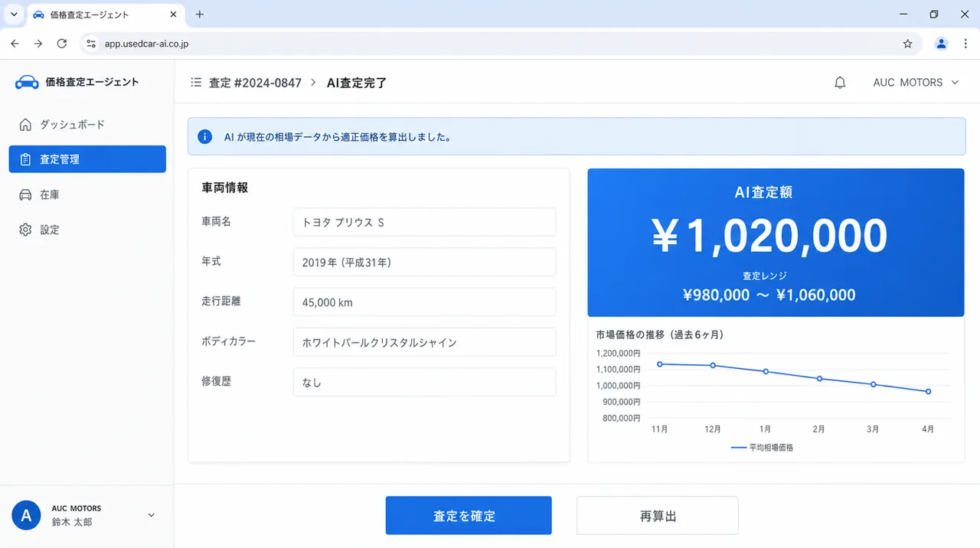This screenshot has height=548, width=980.
Task: Toggle the 平均相場価格 chart legend
Action: (x=762, y=447)
